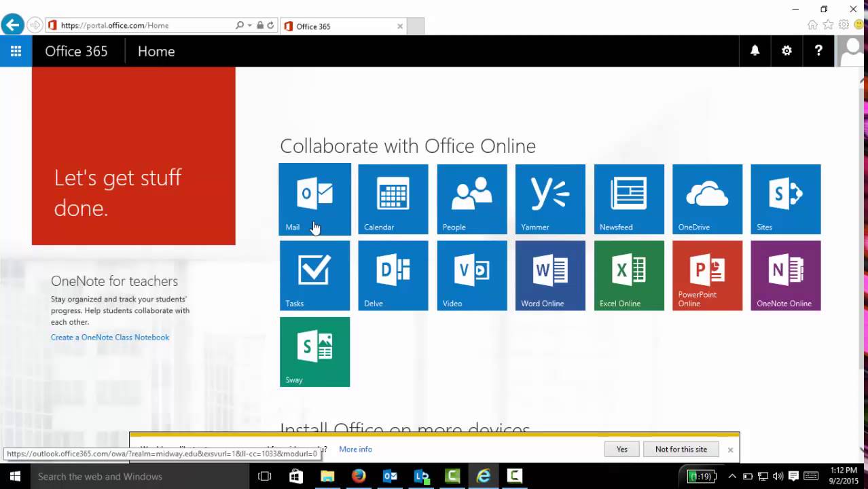Open Outlook from the taskbar
This screenshot has width=868, height=489.
390,476
